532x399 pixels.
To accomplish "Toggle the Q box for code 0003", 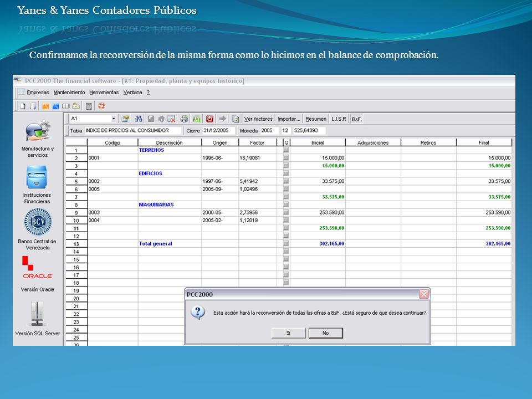I will 286,212.
